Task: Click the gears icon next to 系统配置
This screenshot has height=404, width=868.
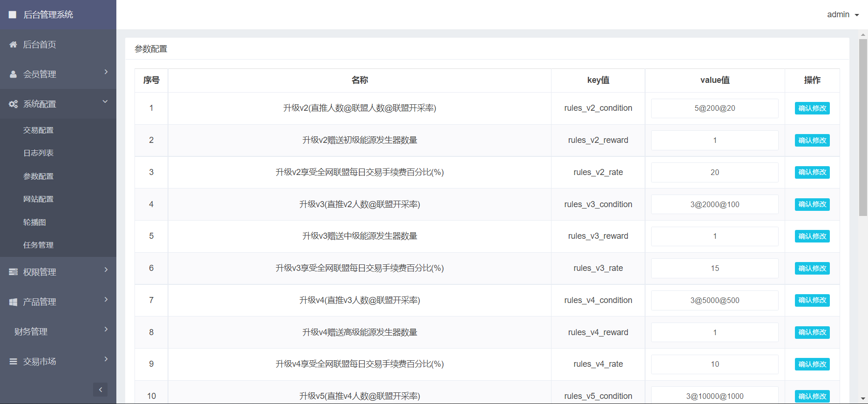Action: point(13,104)
